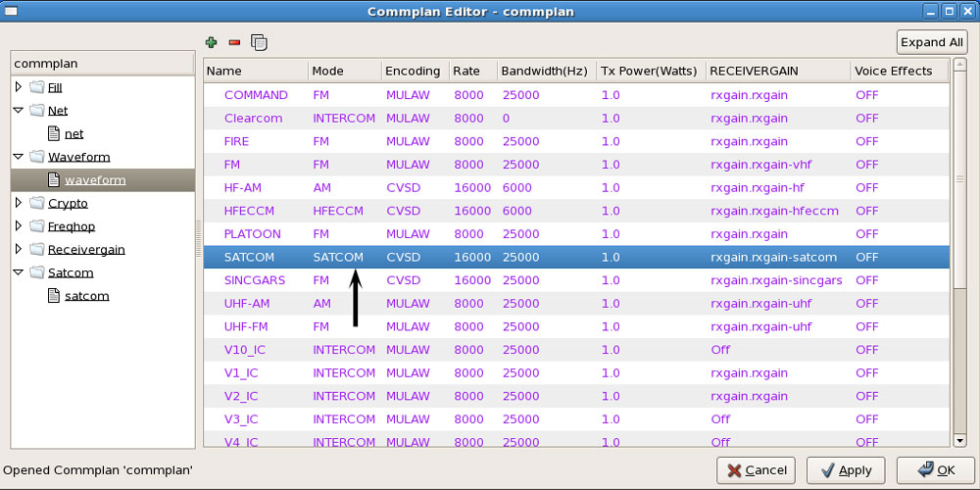980x490 pixels.
Task: Select the satcom item in tree
Action: tap(87, 296)
